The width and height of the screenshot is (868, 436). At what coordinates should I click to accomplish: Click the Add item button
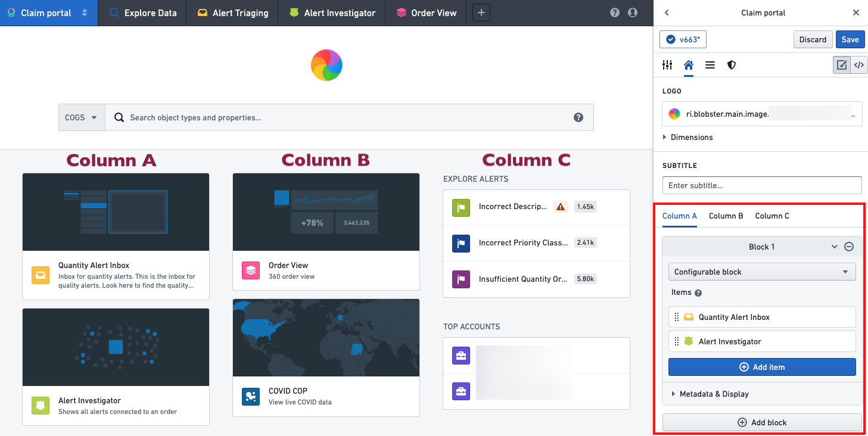[762, 367]
